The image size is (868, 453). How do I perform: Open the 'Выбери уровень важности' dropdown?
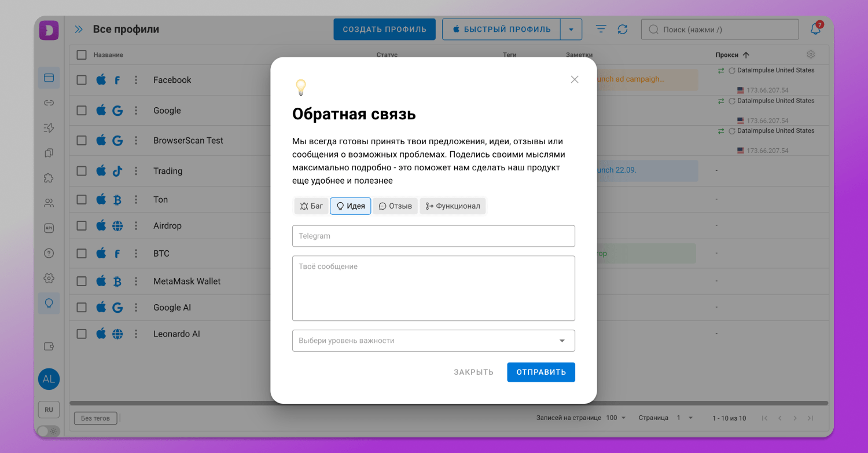pos(433,341)
